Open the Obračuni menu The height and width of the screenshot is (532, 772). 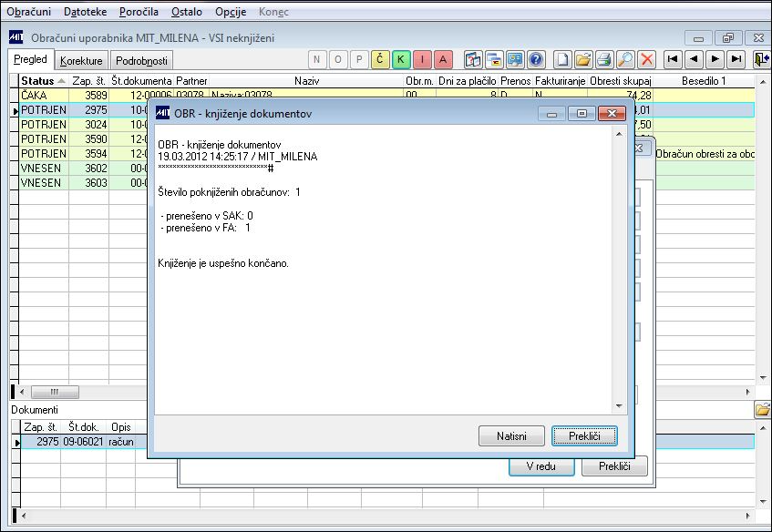click(28, 12)
